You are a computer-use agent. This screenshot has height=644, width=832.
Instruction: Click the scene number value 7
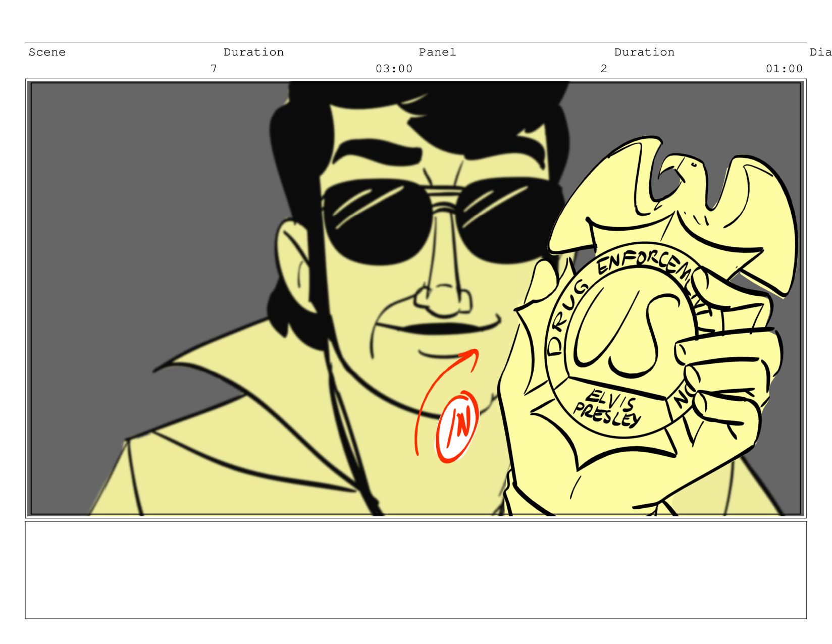pyautogui.click(x=214, y=69)
